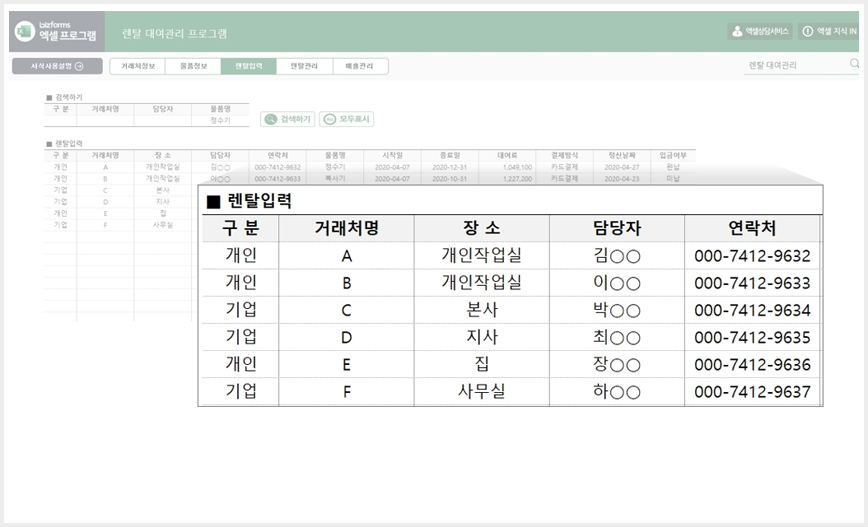Click the 엑셀상담서비스 person icon
The image size is (868, 527).
pyautogui.click(x=737, y=32)
